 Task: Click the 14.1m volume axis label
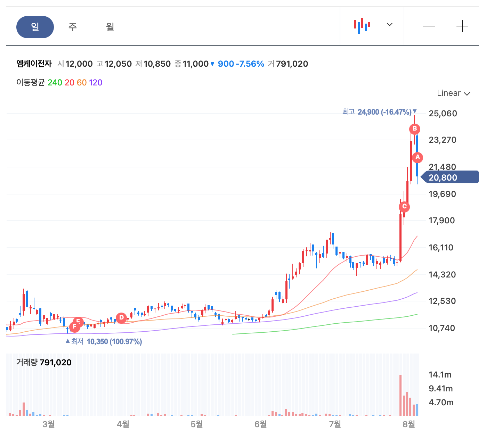point(440,375)
